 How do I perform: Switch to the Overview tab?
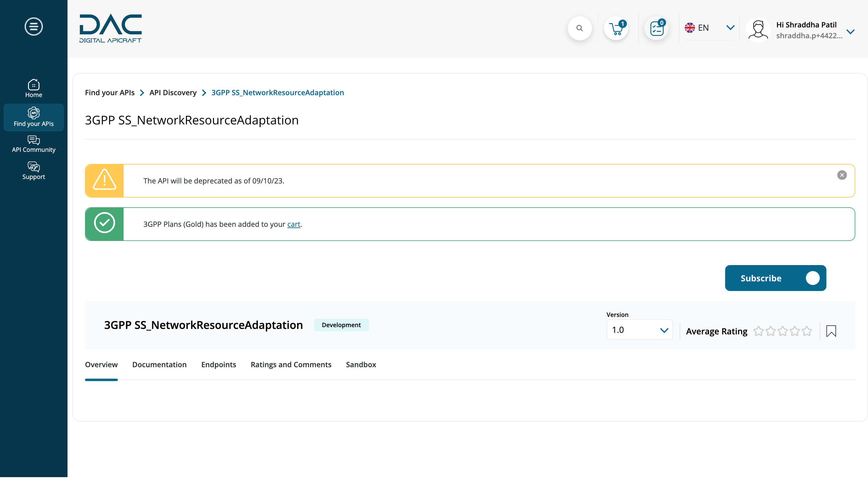(x=101, y=364)
